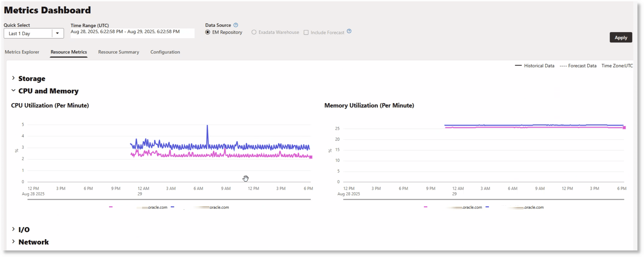
Task: Select the EM Repository radio button
Action: (x=208, y=32)
